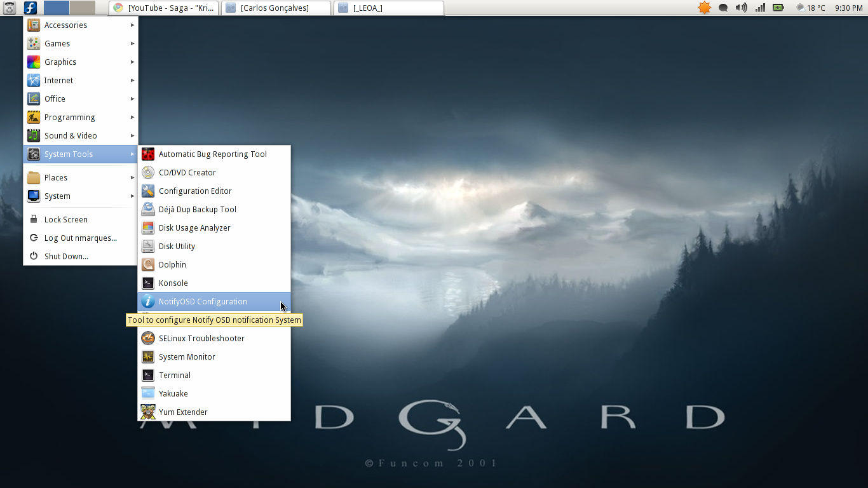Click the orange sun tray icon
Viewport: 868px width, 488px height.
pyautogui.click(x=704, y=8)
